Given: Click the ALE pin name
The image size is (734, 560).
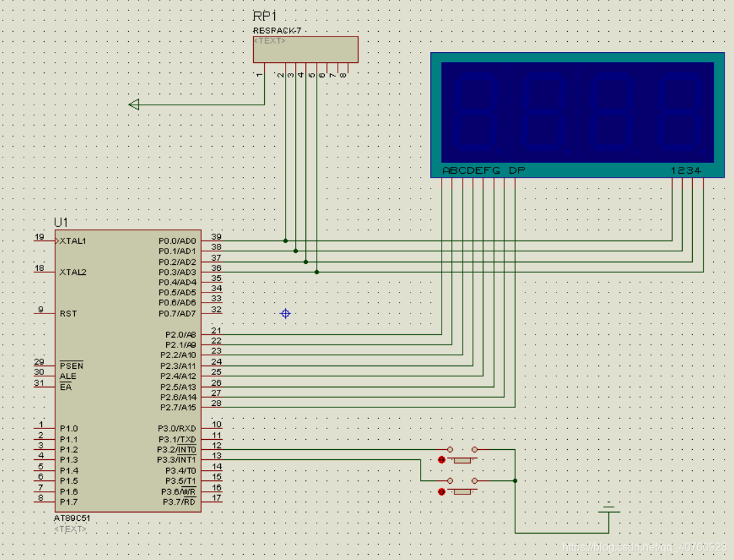Looking at the screenshot, I should point(68,376).
